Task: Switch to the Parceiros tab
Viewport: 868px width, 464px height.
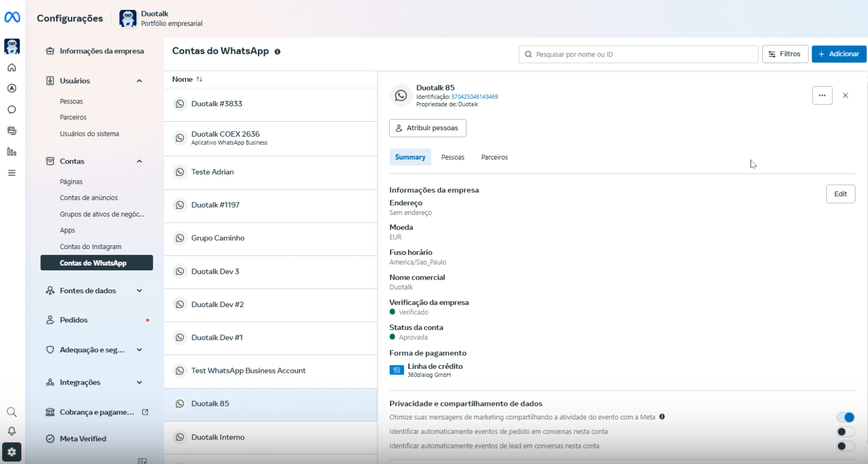Action: point(495,157)
